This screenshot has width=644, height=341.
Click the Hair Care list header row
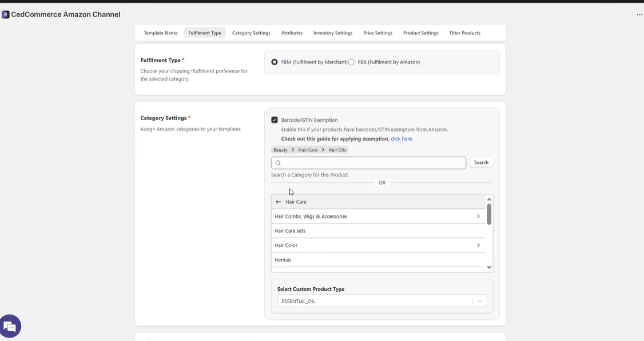click(x=378, y=202)
